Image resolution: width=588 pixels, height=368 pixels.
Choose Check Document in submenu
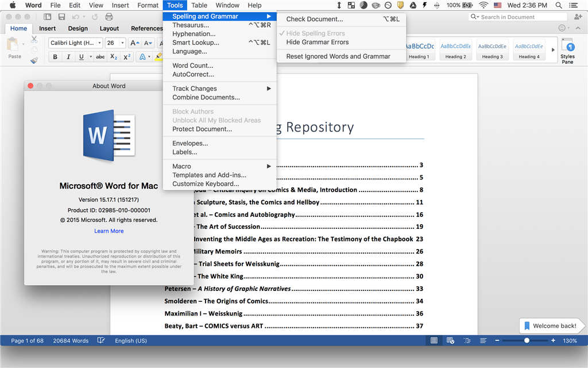(x=314, y=19)
